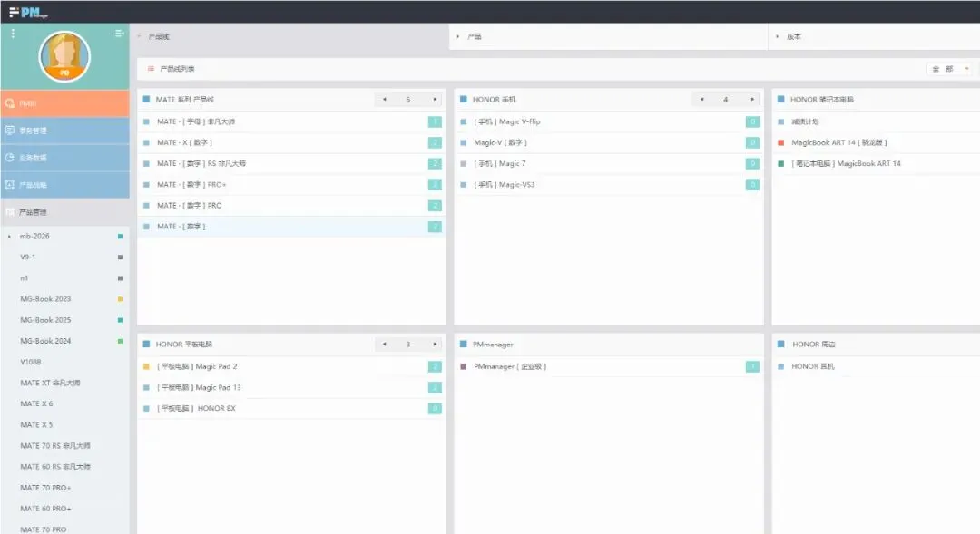Click HONOR 周边 panel header icon

tap(780, 345)
